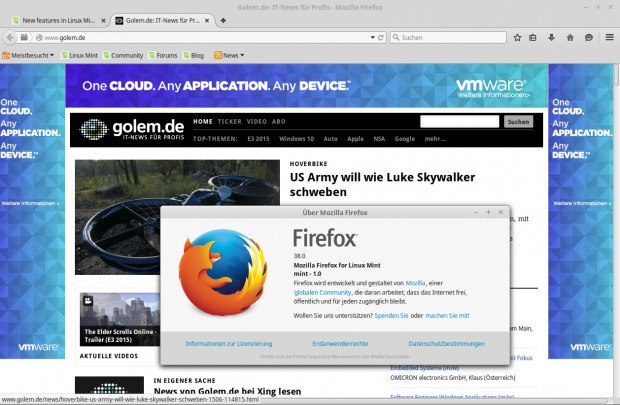Open the Auto top theme
Image resolution: width=620 pixels, height=405 pixels.
pyautogui.click(x=331, y=139)
